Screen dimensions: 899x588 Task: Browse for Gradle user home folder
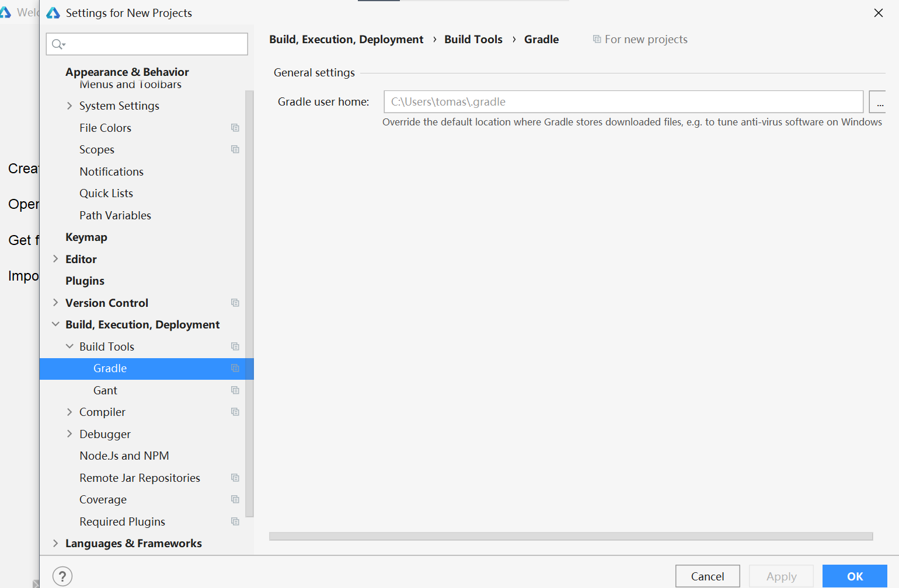coord(878,102)
